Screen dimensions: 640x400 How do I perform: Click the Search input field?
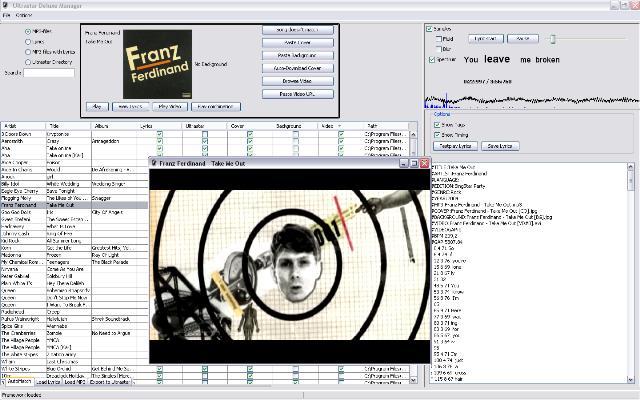(49, 73)
